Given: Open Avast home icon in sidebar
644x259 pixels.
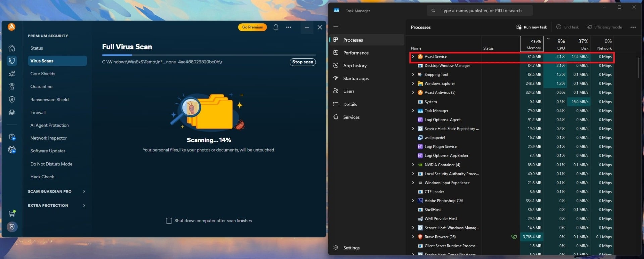Looking at the screenshot, I should coord(12,48).
